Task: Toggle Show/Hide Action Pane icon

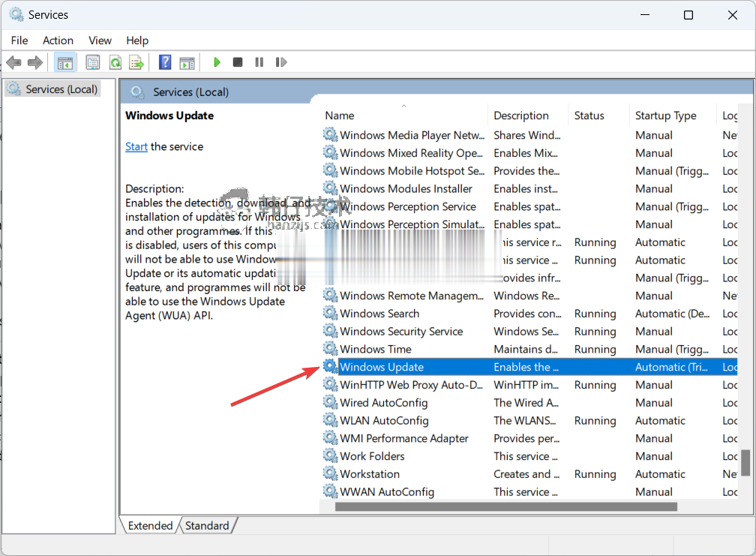Action: (187, 63)
